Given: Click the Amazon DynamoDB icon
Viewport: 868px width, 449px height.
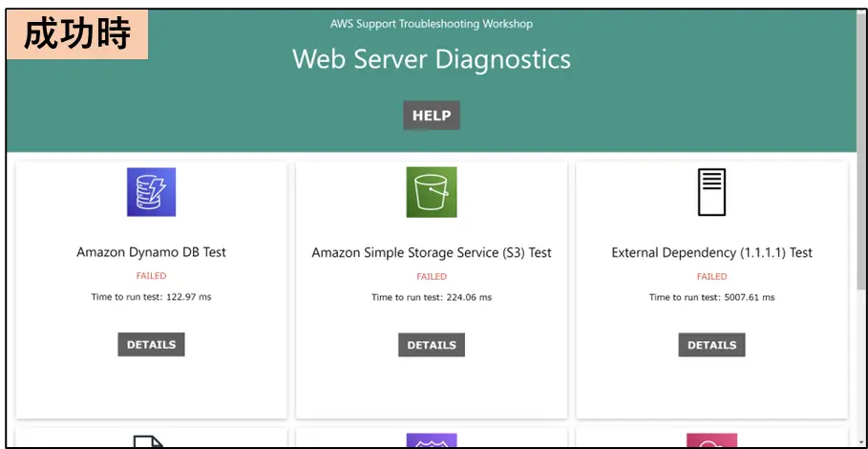Looking at the screenshot, I should [151, 192].
